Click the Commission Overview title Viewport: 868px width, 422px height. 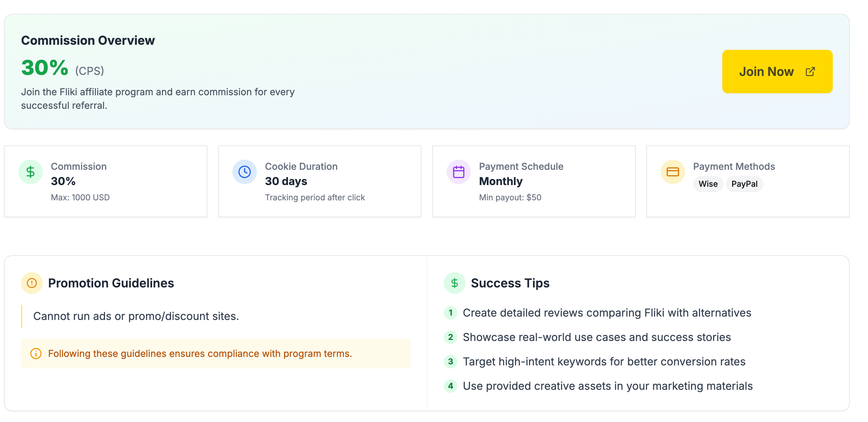pos(88,40)
